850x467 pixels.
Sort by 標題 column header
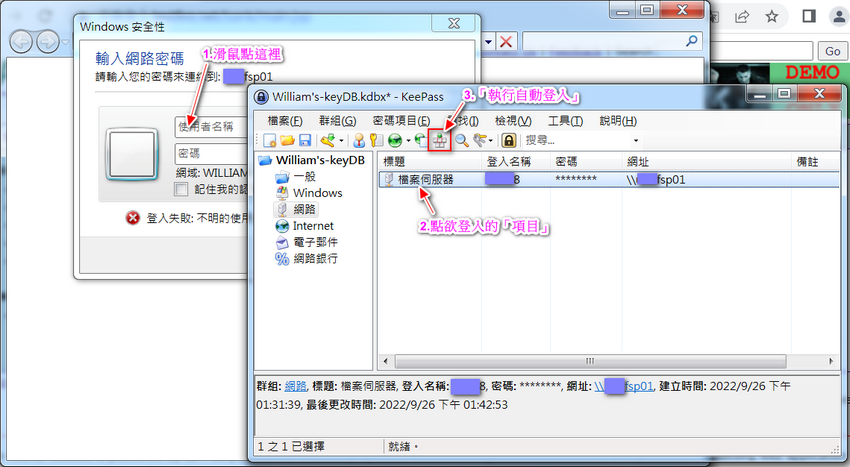tap(430, 162)
